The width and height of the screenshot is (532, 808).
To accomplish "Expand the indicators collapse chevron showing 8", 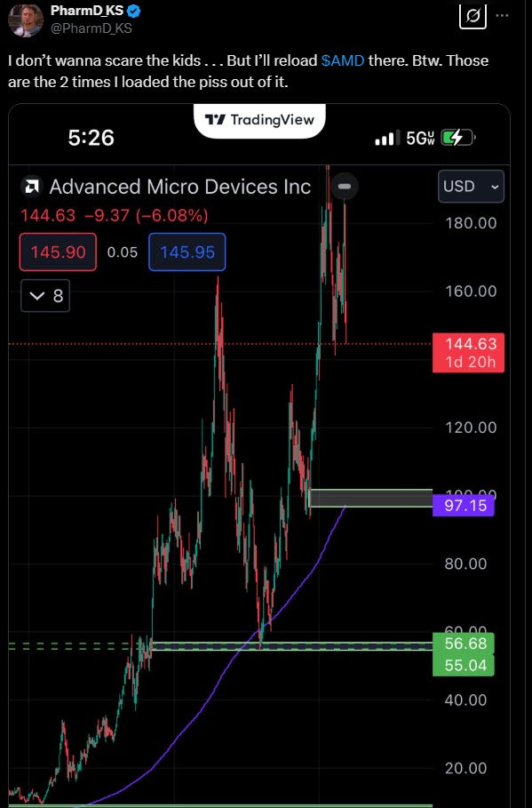I will point(45,296).
